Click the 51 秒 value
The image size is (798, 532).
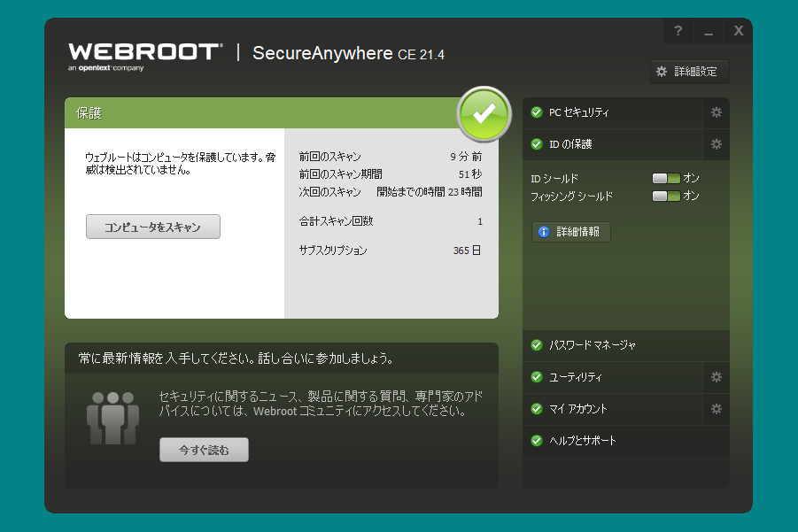pos(469,174)
